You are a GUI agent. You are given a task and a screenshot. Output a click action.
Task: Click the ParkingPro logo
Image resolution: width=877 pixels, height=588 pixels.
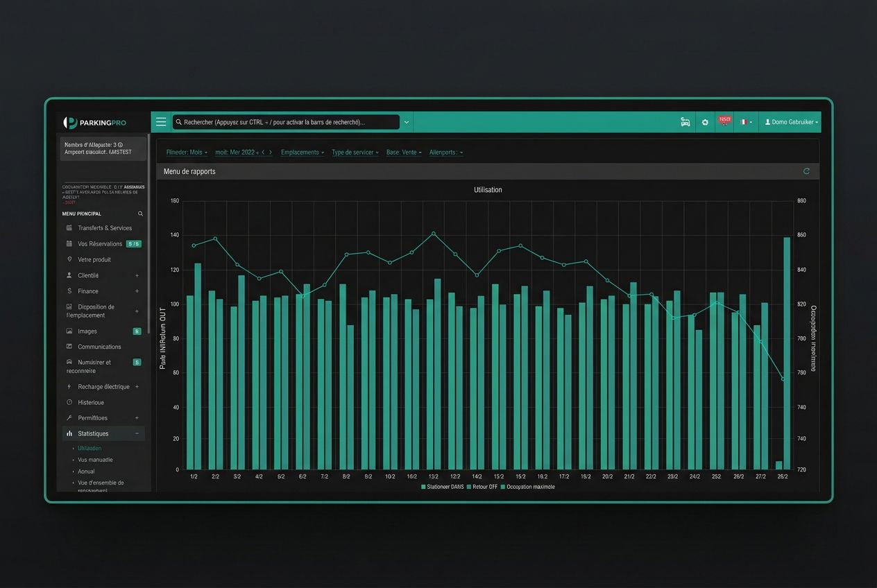click(x=94, y=123)
